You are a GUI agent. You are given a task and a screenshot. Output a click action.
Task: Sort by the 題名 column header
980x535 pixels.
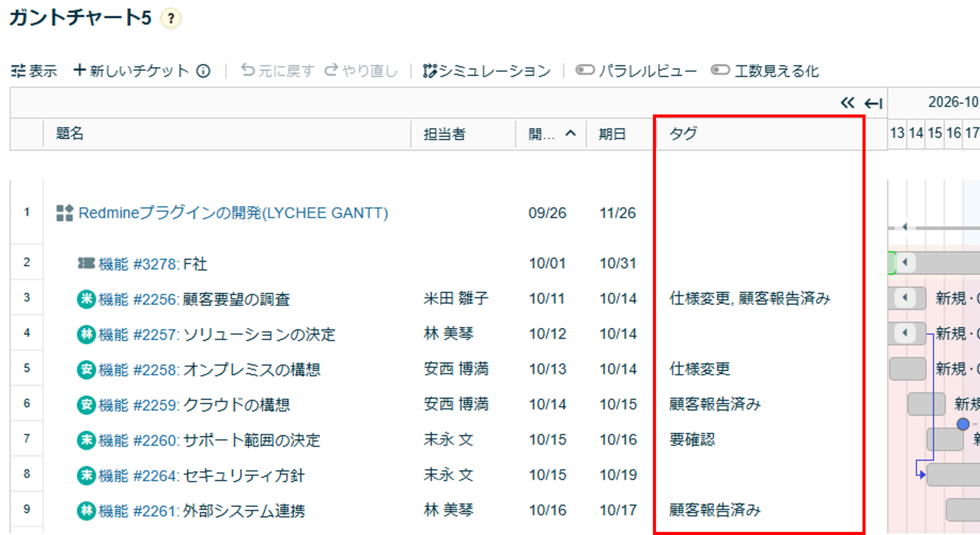[70, 134]
